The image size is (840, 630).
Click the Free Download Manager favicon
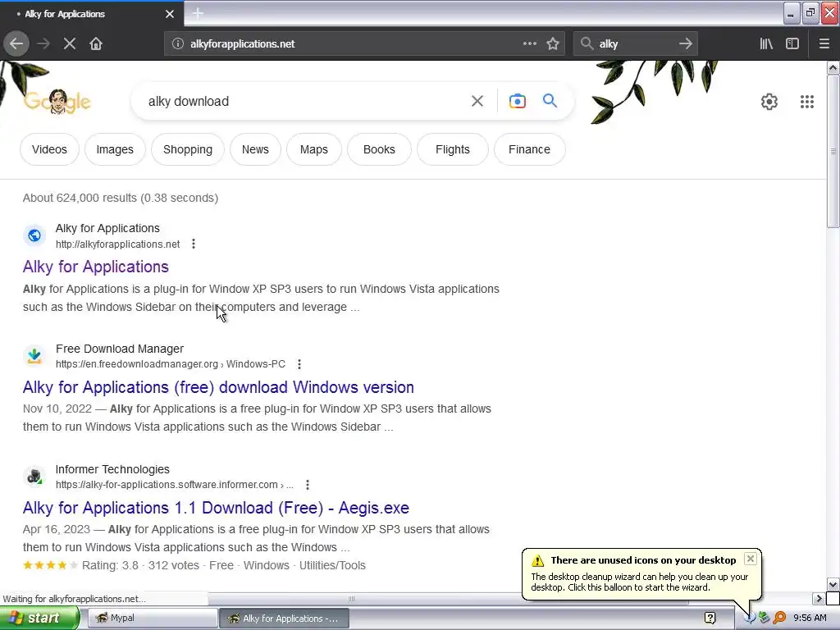(x=34, y=356)
